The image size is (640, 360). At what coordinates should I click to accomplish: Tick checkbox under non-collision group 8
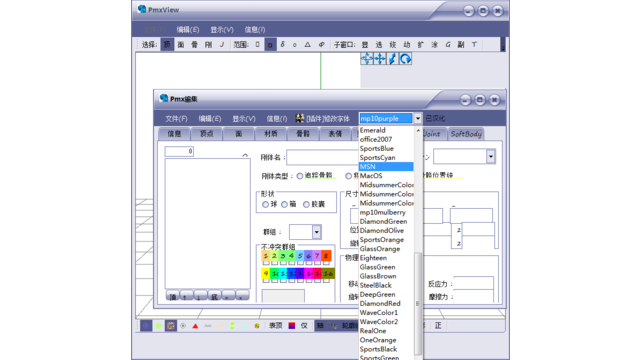(x=326, y=263)
